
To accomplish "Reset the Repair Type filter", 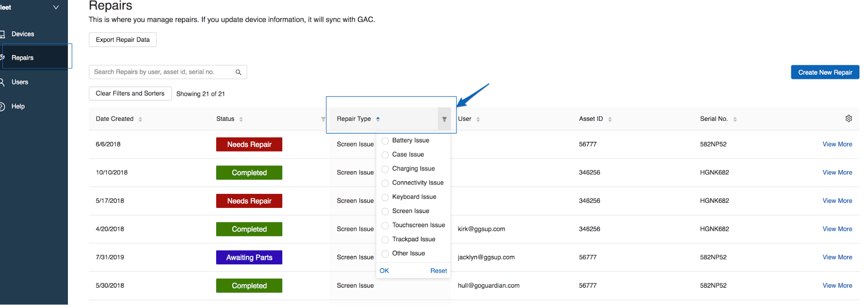I will pos(439,271).
